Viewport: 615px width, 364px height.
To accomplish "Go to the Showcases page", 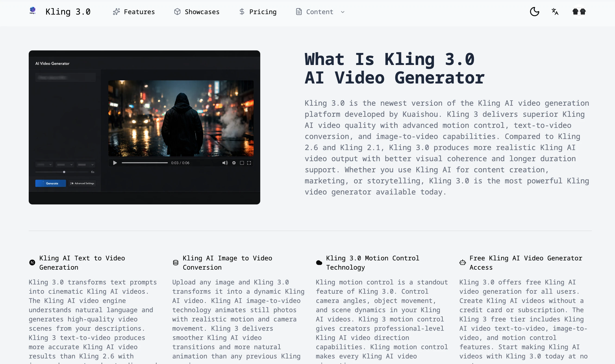I will pyautogui.click(x=202, y=12).
